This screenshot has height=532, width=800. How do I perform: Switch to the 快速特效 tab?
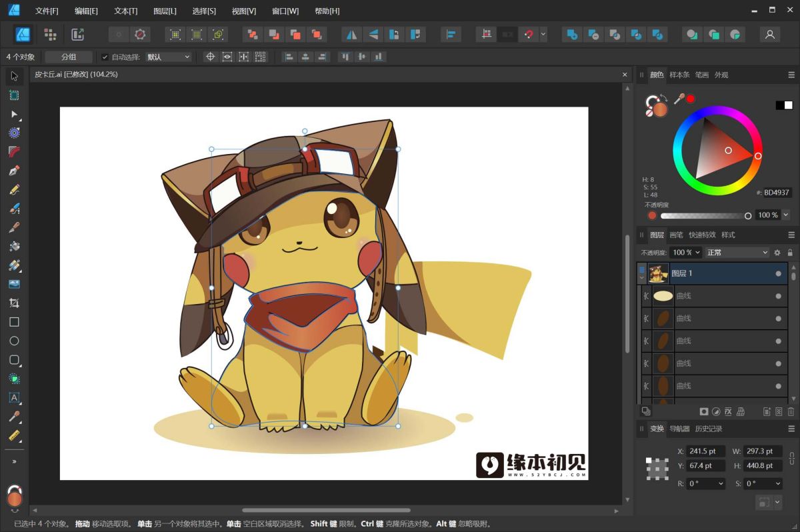tap(702, 235)
